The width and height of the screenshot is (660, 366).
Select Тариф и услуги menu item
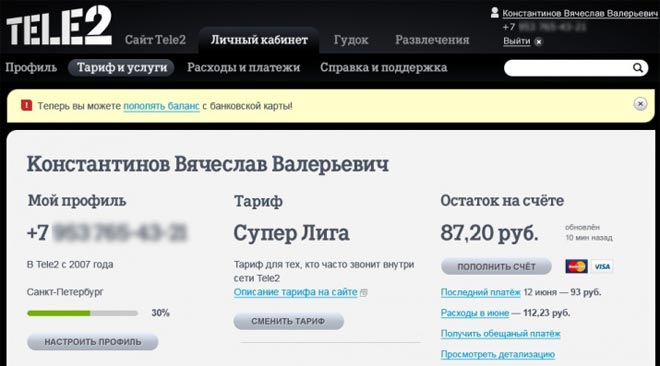[121, 67]
